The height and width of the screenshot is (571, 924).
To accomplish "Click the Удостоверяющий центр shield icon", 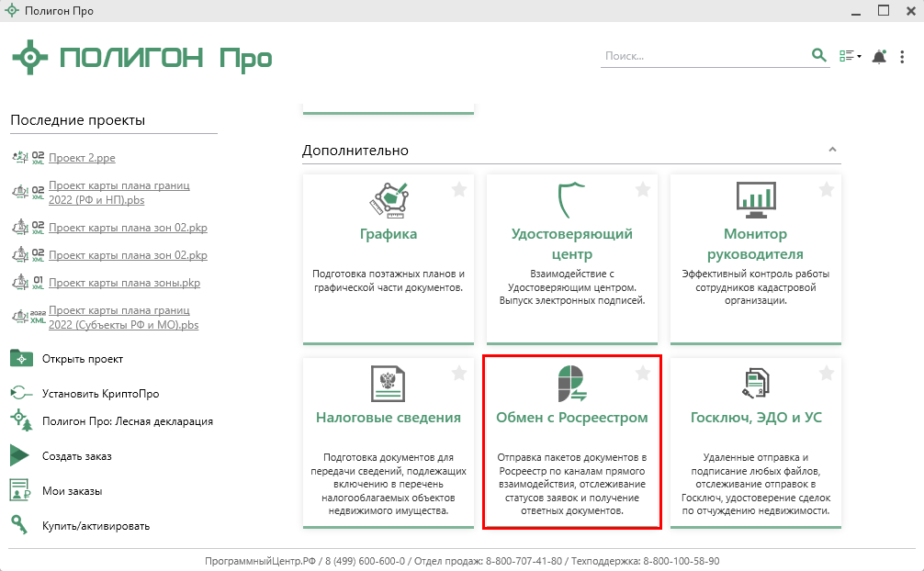I will (x=571, y=198).
